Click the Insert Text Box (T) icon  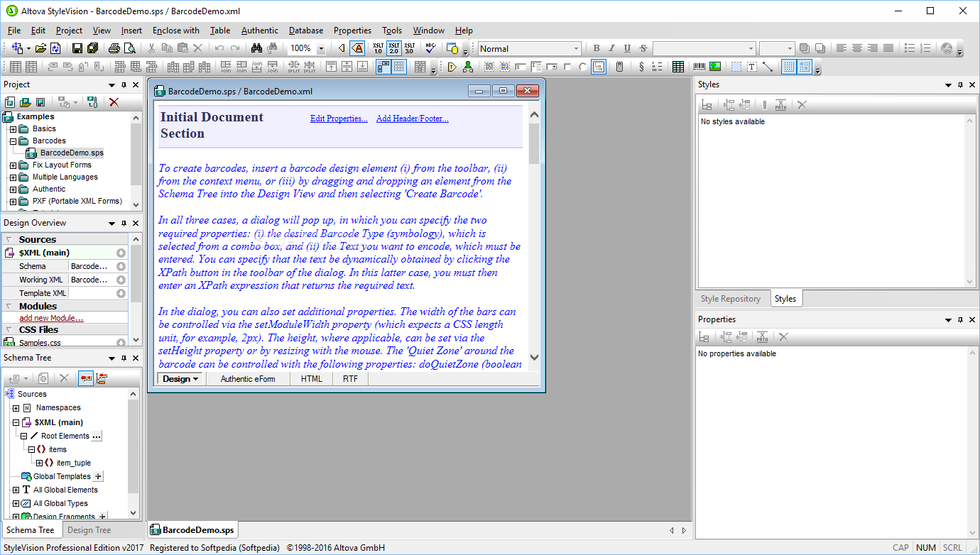[752, 67]
